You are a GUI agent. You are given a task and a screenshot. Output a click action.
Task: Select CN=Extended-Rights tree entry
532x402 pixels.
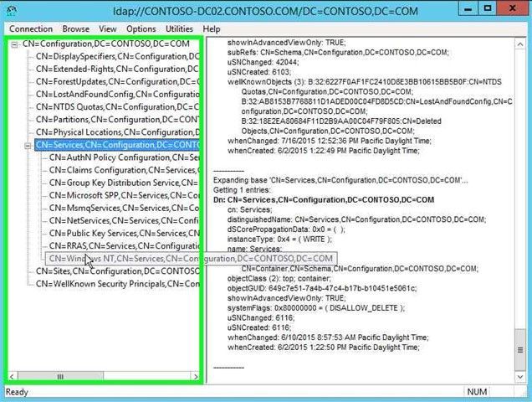pyautogui.click(x=117, y=69)
